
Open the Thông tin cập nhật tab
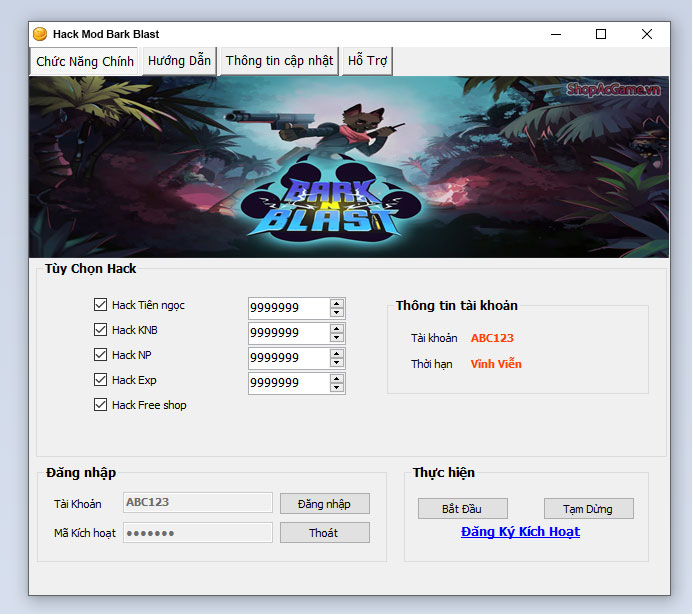(x=279, y=61)
